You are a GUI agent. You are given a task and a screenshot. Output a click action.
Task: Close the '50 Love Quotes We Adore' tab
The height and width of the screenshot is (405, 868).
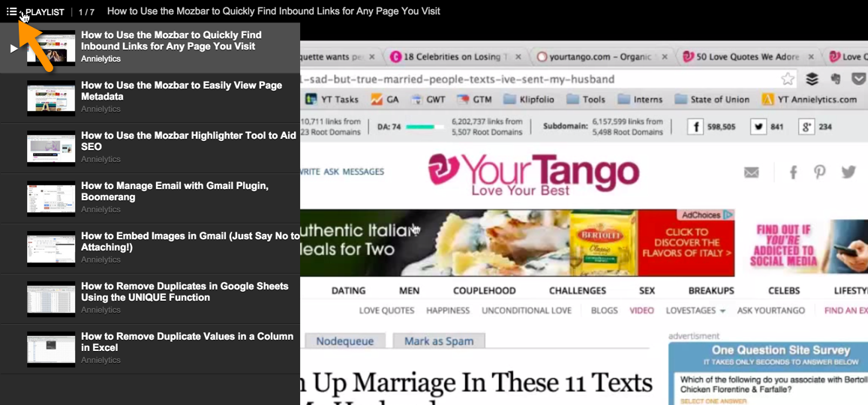coord(811,56)
